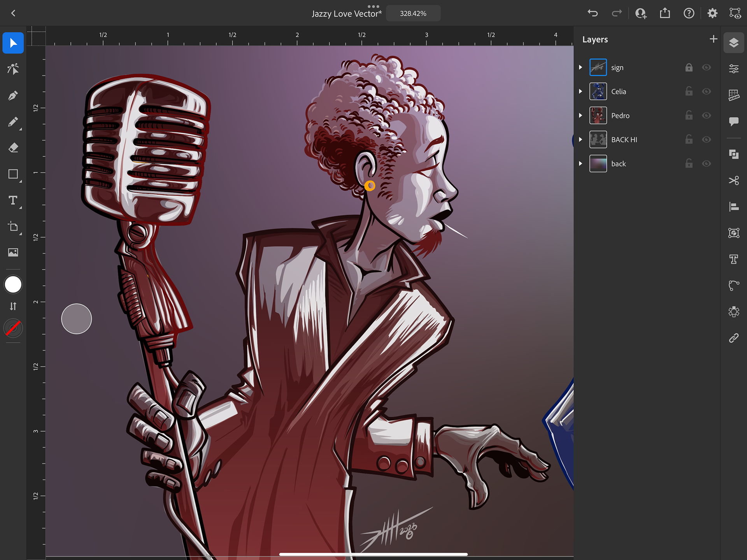Open the Precision and grids panel

coord(734,95)
